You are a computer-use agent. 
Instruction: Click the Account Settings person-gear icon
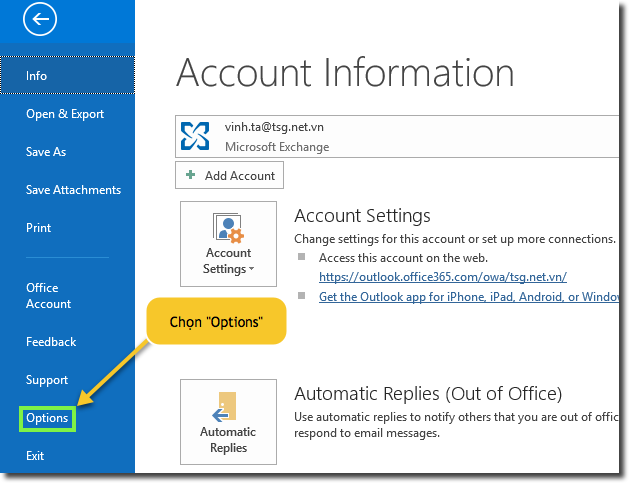click(x=228, y=228)
